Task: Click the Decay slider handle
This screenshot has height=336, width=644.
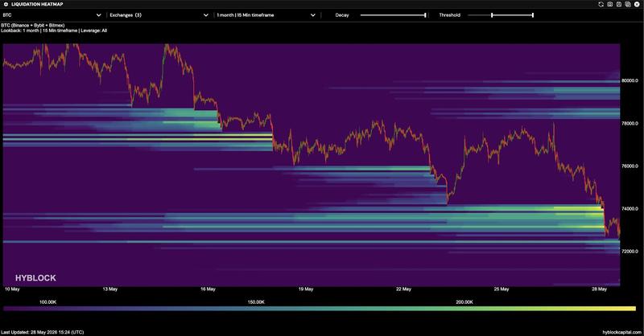Action: [425, 15]
